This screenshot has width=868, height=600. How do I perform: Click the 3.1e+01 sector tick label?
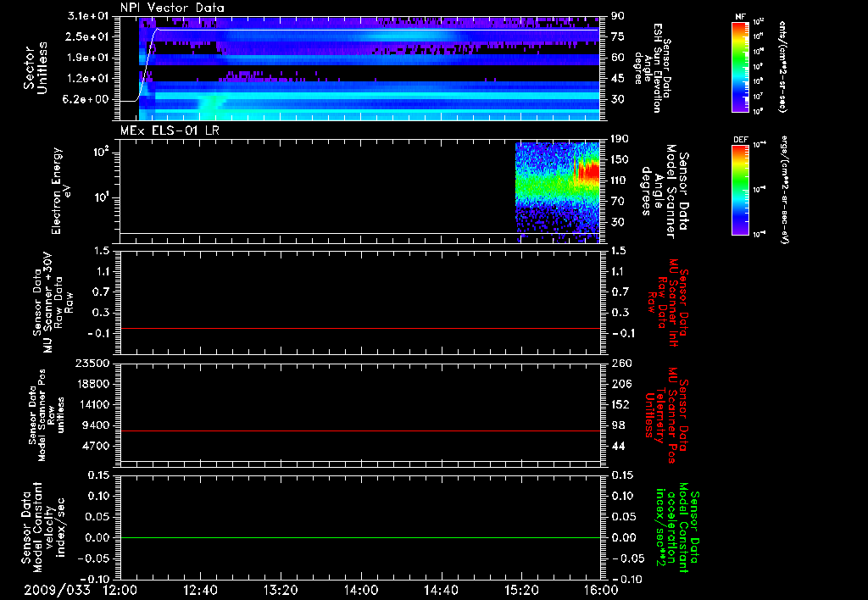(89, 16)
